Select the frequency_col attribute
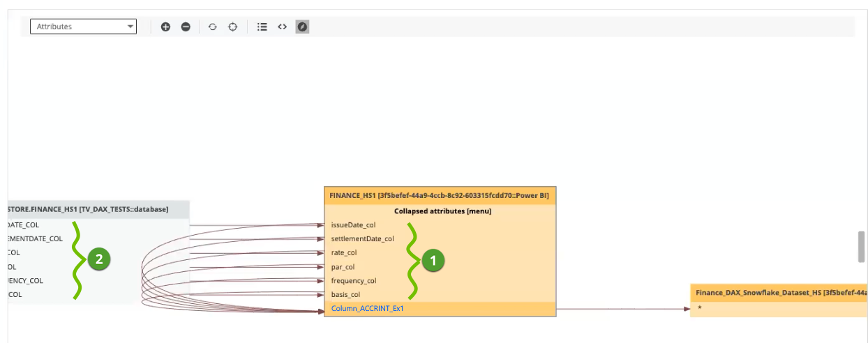The height and width of the screenshot is (343, 868). coord(354,280)
